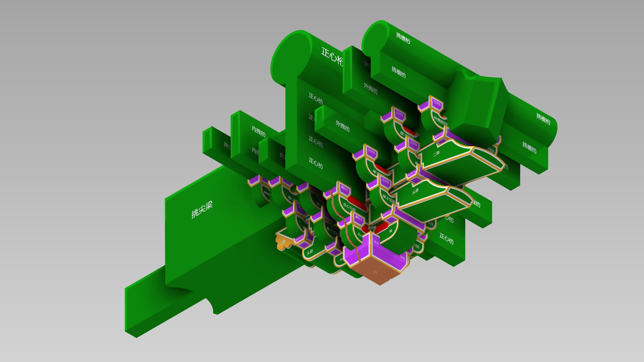Viewport: 644px width, 362px height.
Task: Select the 挑尖梁 beam label
Action: click(x=202, y=210)
